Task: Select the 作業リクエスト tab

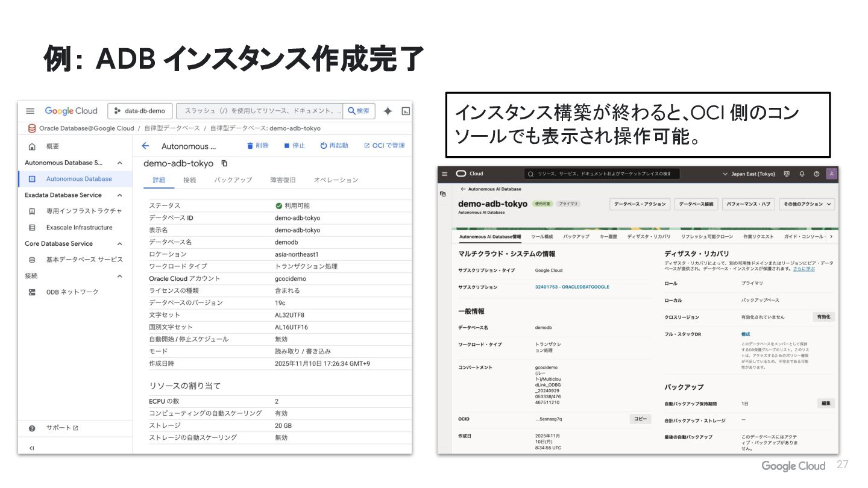Action: coord(758,237)
